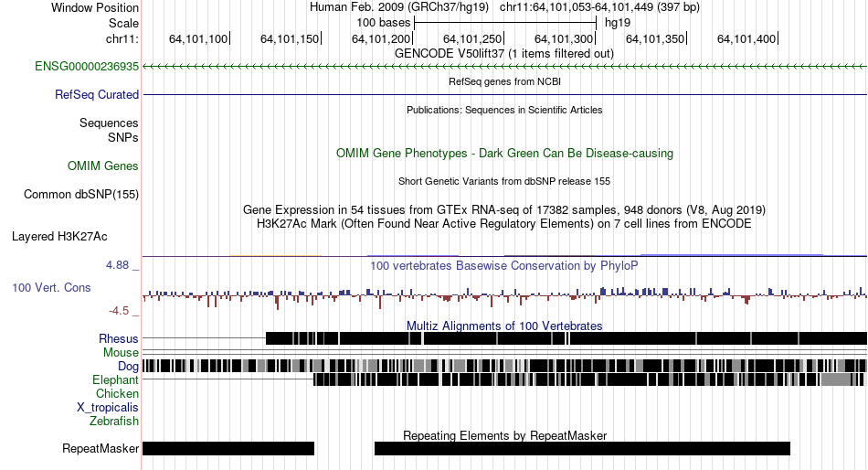Screen dimensions: 868x470
Task: Select the X_tropicalis alignment row label
Action: [108, 408]
